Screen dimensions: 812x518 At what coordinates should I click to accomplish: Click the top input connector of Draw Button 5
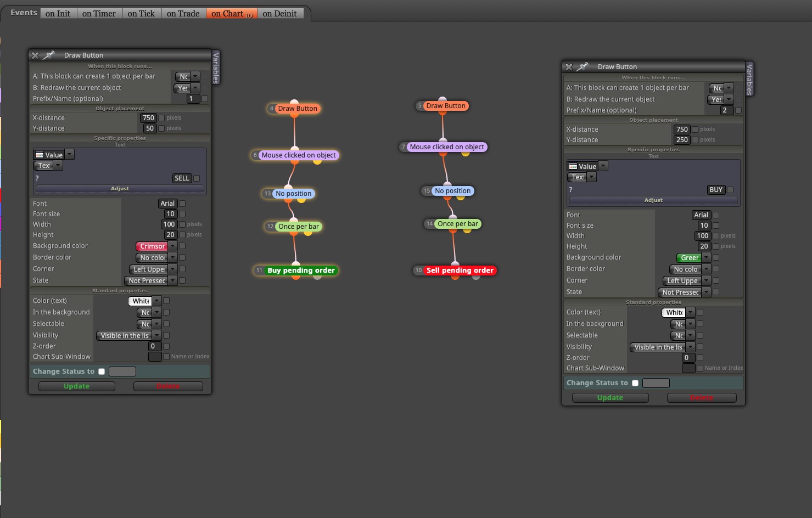tap(443, 99)
